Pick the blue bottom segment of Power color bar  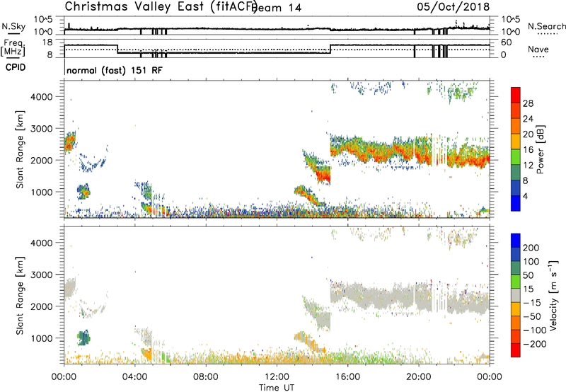pos(516,203)
